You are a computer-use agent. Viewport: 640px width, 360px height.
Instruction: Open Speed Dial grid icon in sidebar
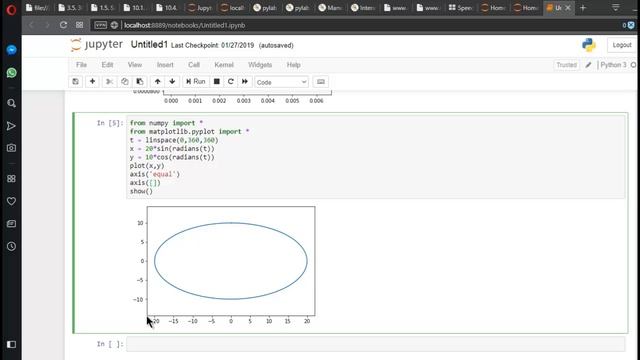tap(11, 179)
